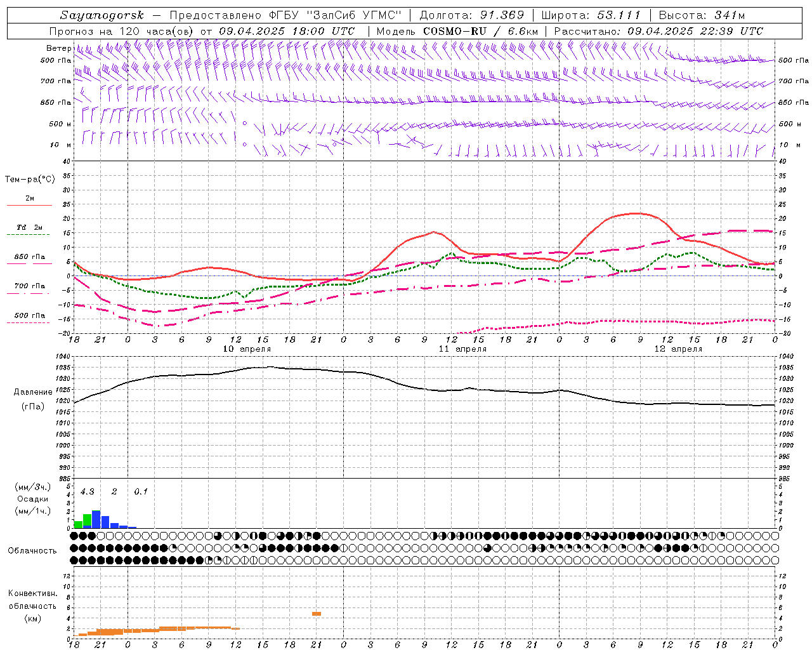Select the model name "COSMO-RU / 6.6км"
The height and width of the screenshot is (650, 812).
480,31
